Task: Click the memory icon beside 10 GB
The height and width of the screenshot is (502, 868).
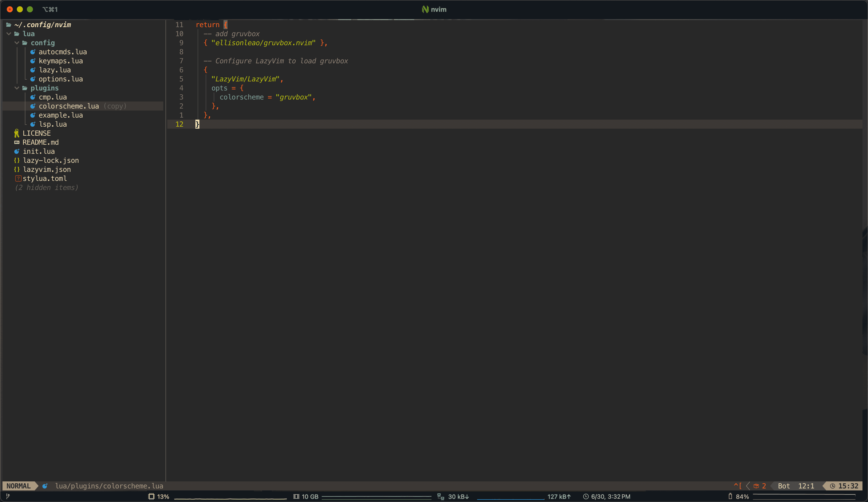Action: point(296,496)
